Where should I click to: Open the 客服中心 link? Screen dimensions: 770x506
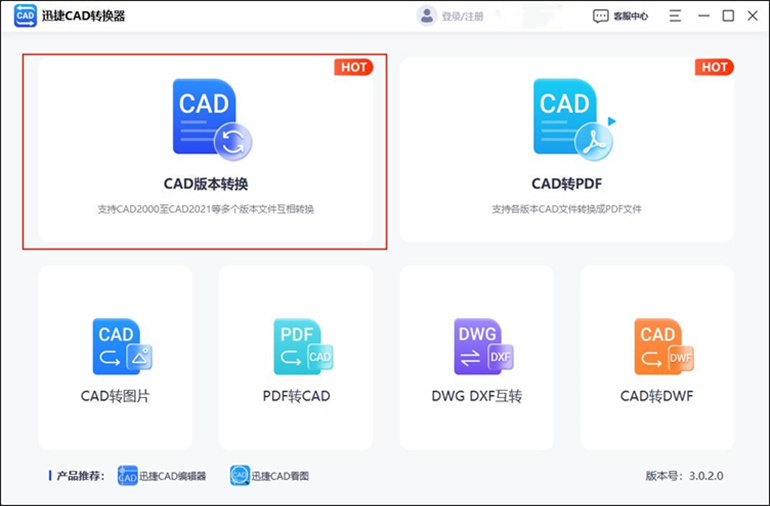[631, 16]
